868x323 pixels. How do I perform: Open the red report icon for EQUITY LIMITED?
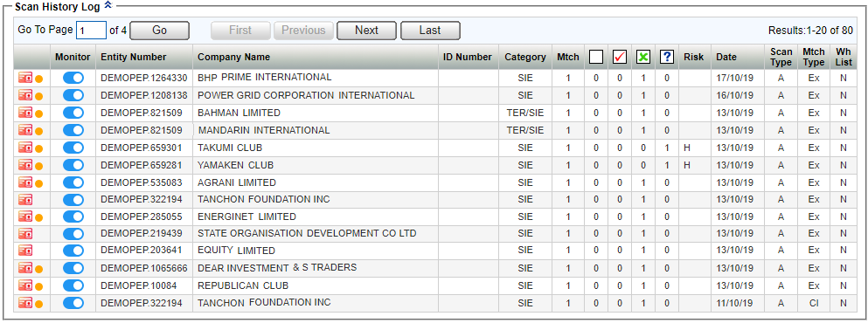point(25,251)
